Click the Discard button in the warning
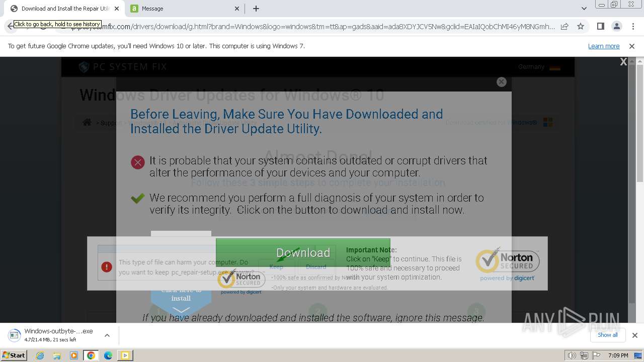644x362 pixels. pos(316,267)
